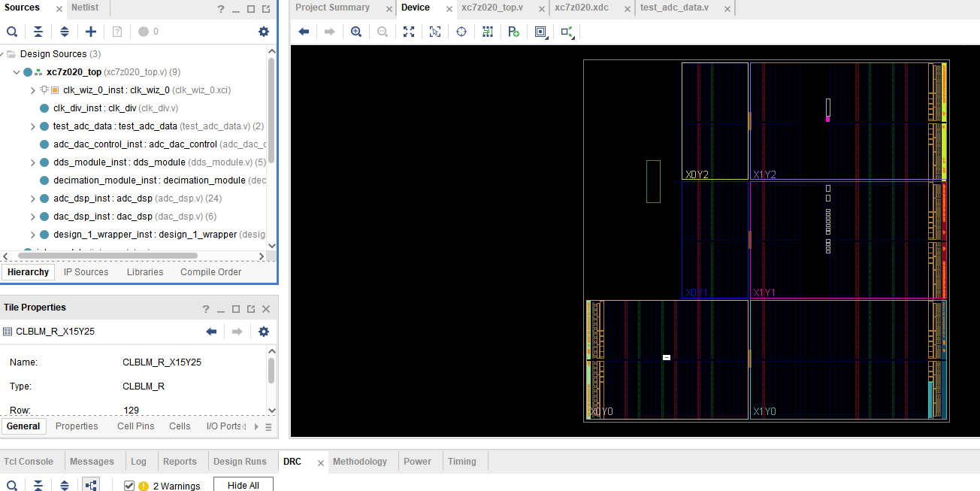Add sources with the plus icon
Viewport: 980px width, 491px height.
point(91,32)
